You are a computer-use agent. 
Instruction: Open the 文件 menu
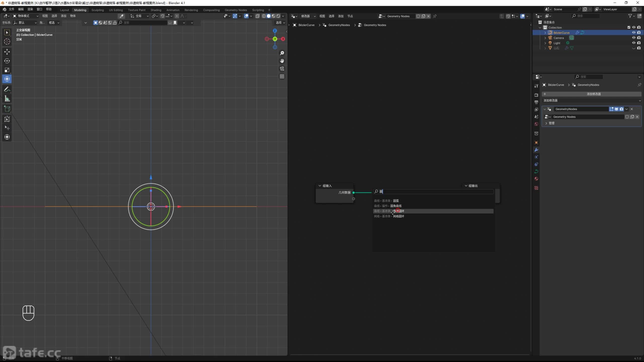11,9
